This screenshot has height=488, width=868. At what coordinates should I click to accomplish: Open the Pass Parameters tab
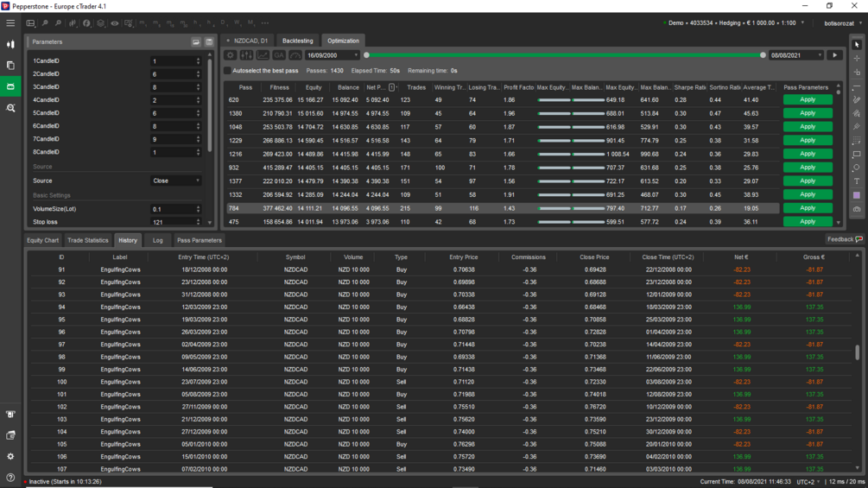pyautogui.click(x=200, y=240)
